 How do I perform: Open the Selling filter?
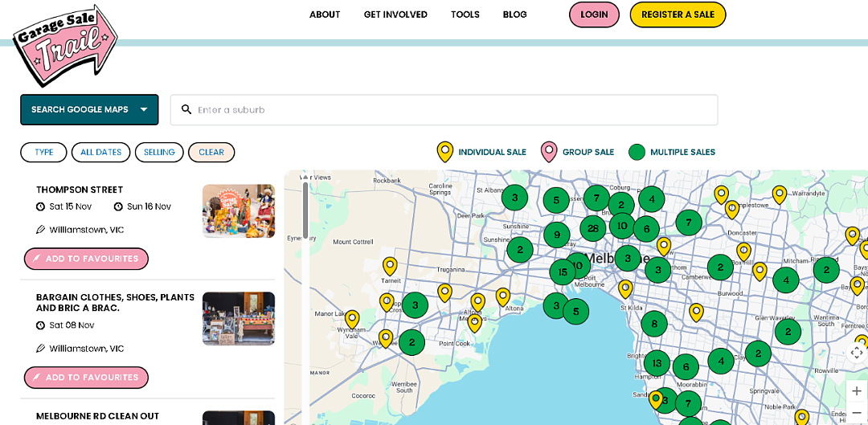[159, 152]
